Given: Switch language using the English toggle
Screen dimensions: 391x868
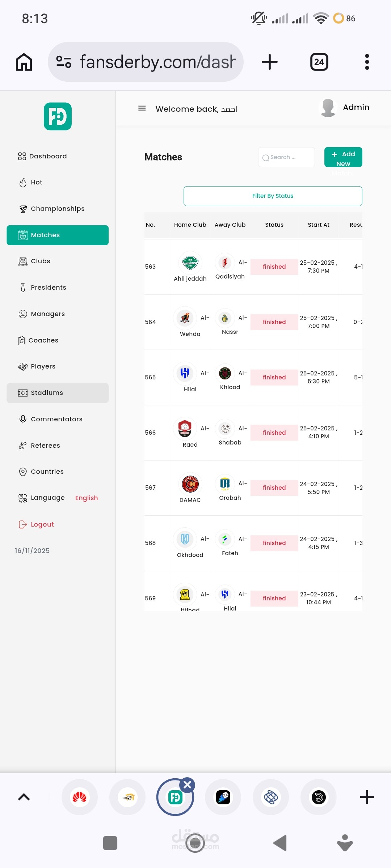Looking at the screenshot, I should pyautogui.click(x=87, y=498).
